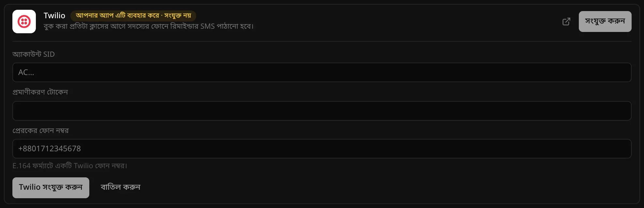This screenshot has width=644, height=208.
Task: Click the Twilio heading text
Action: [54, 16]
